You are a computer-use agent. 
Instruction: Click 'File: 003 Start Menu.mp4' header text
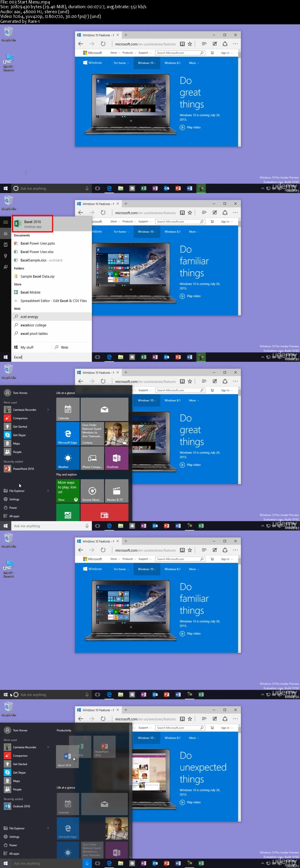(25, 2)
